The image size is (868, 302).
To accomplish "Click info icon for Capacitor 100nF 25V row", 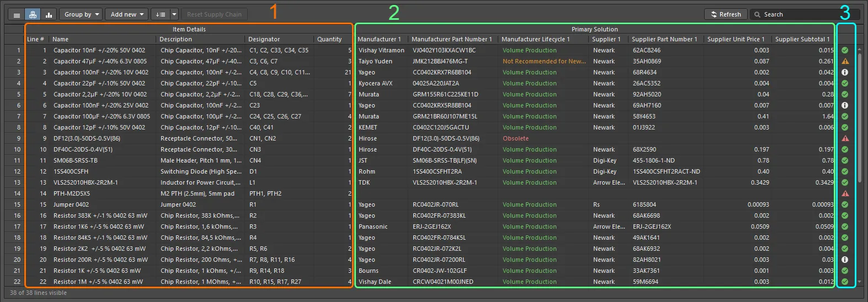I will point(845,105).
